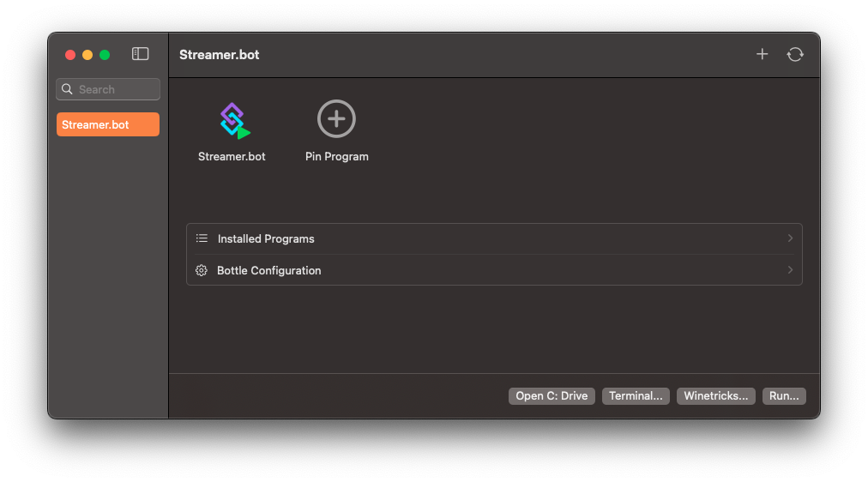Screen dimensions: 868x482
Task: Focus the Search input field
Action: 116,89
